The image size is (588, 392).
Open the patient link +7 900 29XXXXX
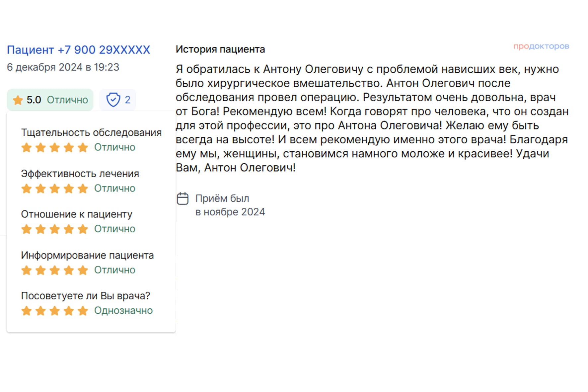78,50
